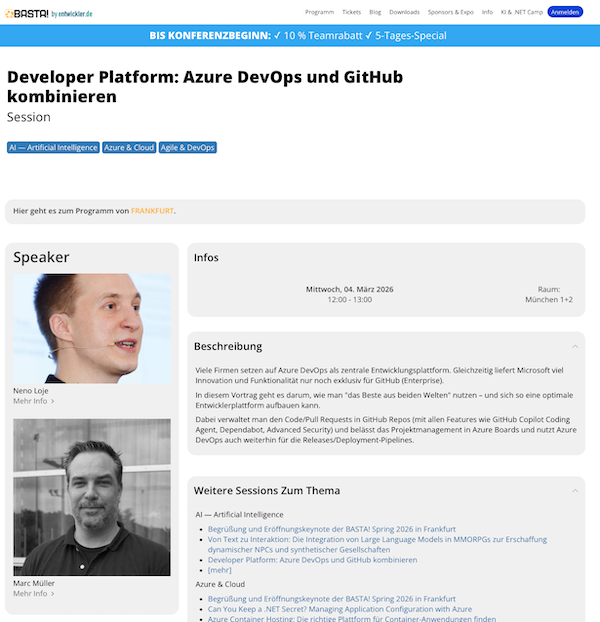Click the by entwickler.de logo text
The height and width of the screenshot is (622, 600).
tap(72, 14)
